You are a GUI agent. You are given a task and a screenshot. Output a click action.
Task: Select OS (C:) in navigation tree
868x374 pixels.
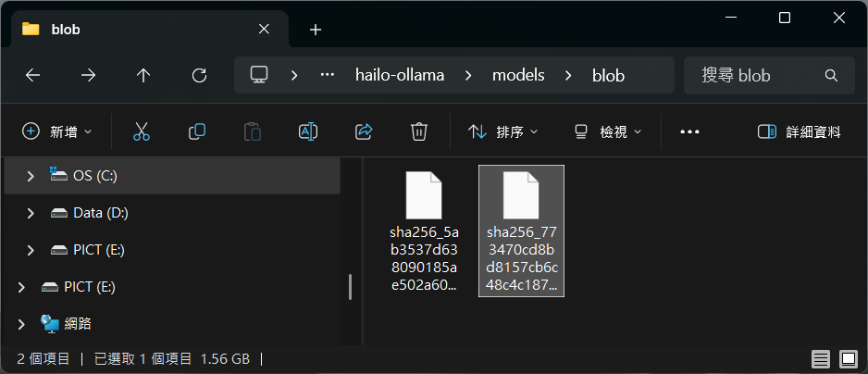pyautogui.click(x=171, y=176)
